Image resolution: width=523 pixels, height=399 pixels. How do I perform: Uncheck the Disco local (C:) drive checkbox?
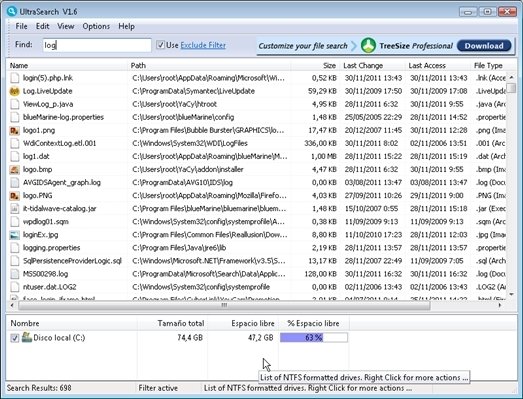pos(14,338)
